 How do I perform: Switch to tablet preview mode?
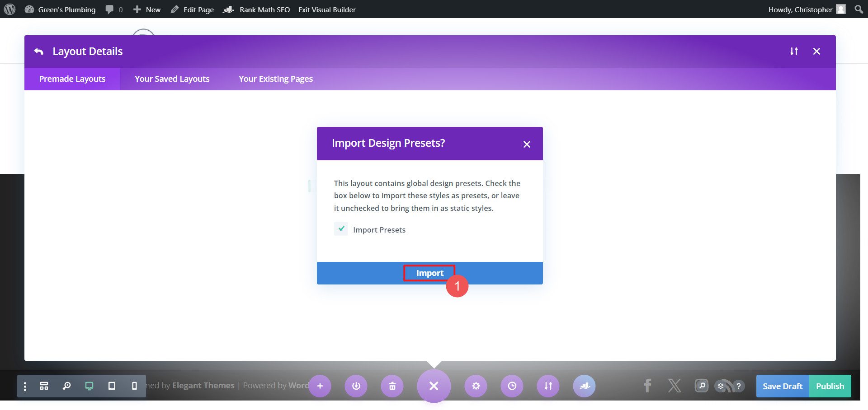point(112,386)
